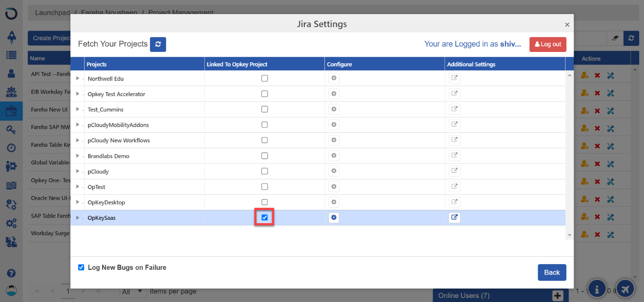Screen dimensions: 644x302
Task: Uncheck Linked checkbox for OpKeySaas
Action: [x=264, y=217]
